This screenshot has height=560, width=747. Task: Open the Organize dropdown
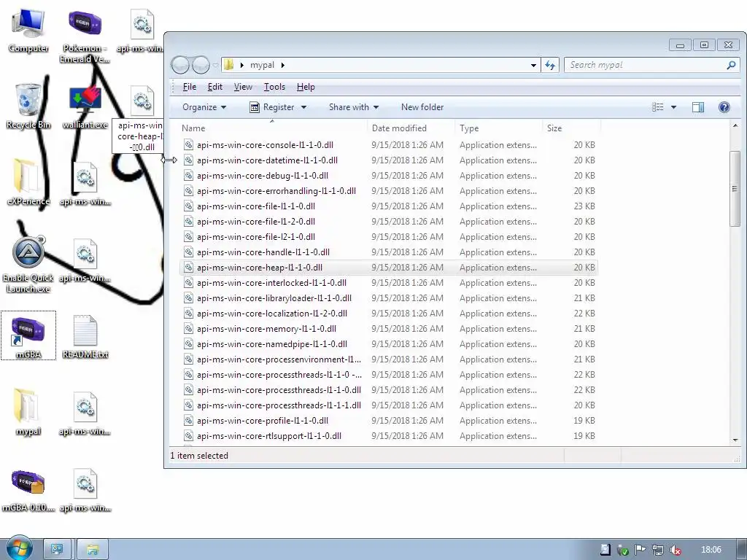[x=204, y=107]
